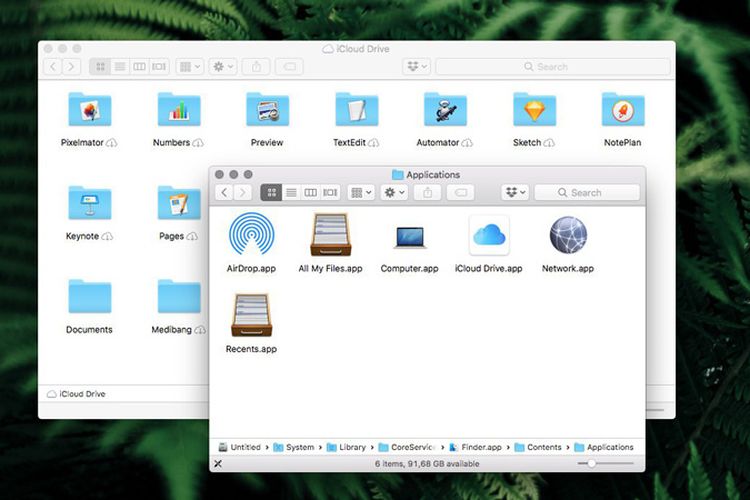Open Documents folder in iCloud Drive

coord(89,296)
